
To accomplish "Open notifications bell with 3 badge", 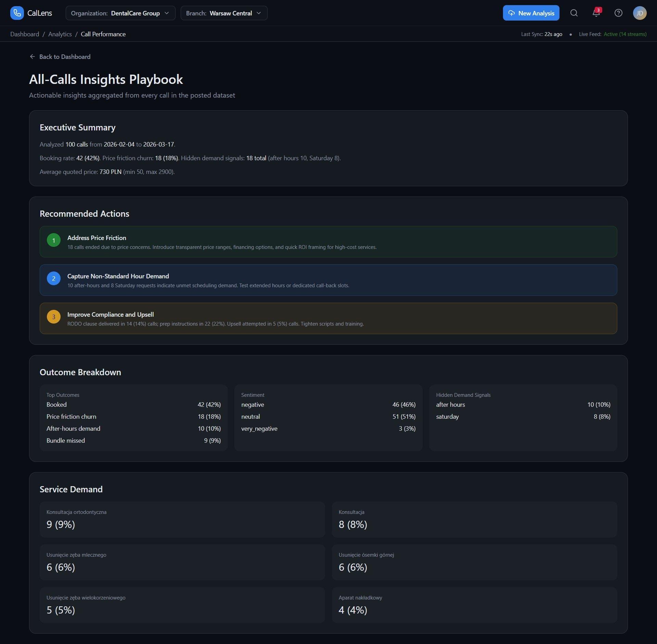I will pos(596,13).
